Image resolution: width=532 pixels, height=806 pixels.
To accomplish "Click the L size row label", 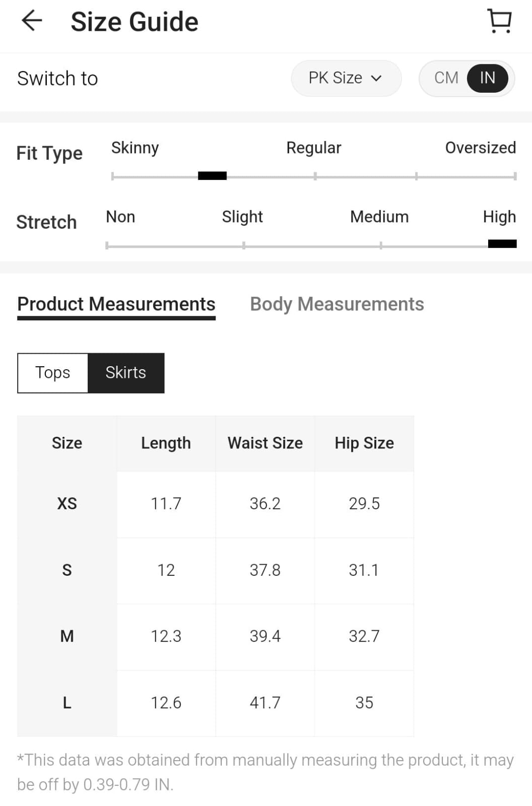I will pos(67,703).
